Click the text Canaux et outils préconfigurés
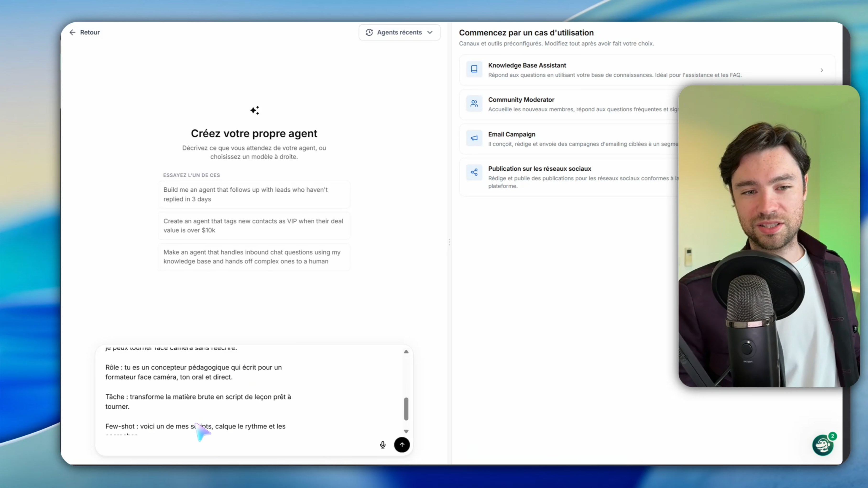 click(501, 43)
